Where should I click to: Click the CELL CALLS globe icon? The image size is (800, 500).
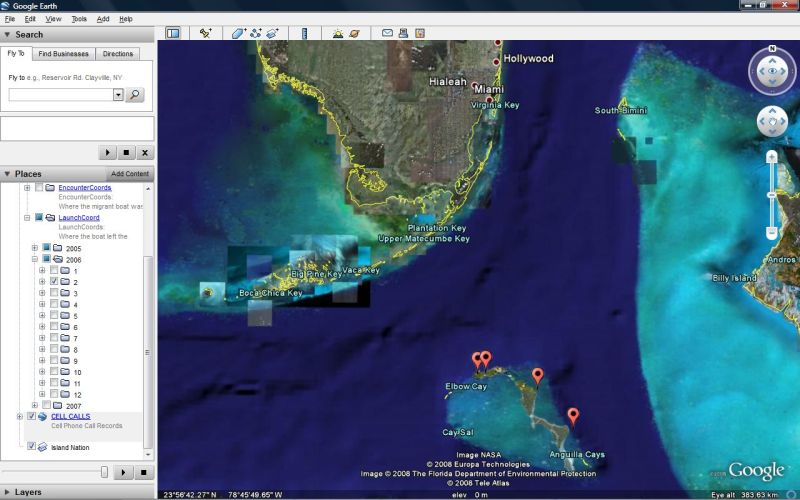point(42,416)
